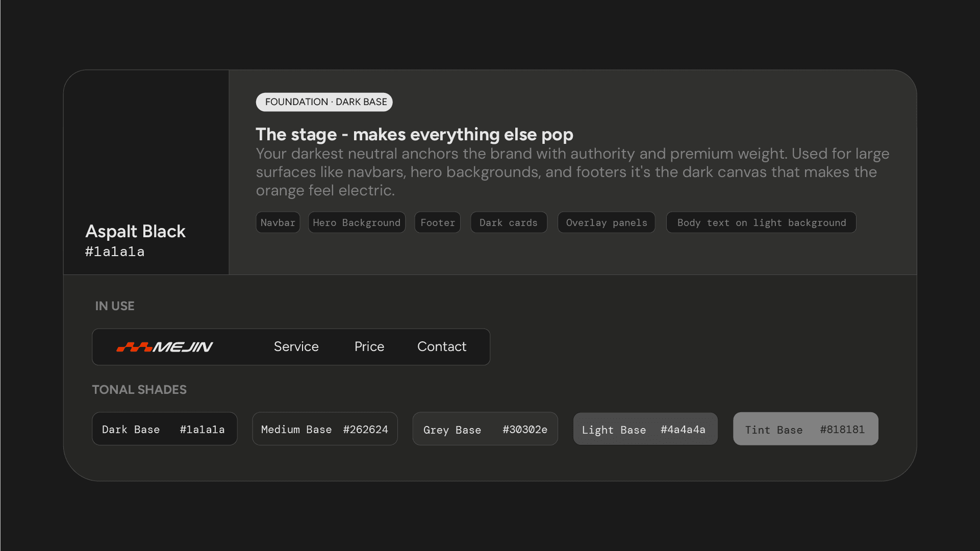980x551 pixels.
Task: Click the 'IN USE' section label
Action: pyautogui.click(x=115, y=306)
